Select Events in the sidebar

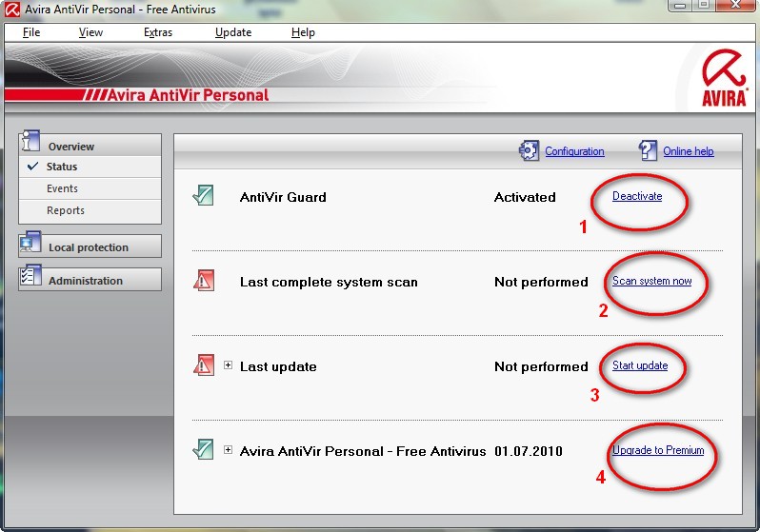[x=90, y=188]
